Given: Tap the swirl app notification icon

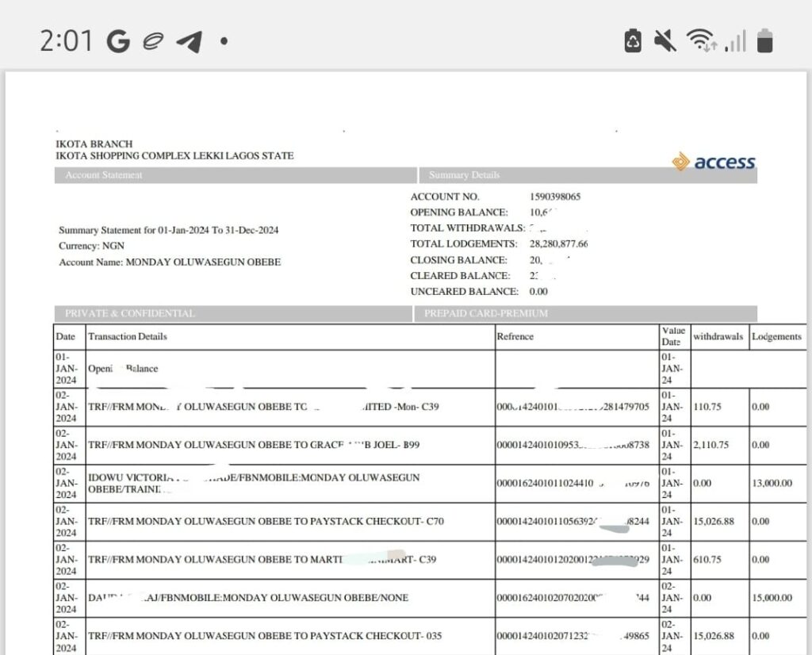Looking at the screenshot, I should tap(153, 41).
